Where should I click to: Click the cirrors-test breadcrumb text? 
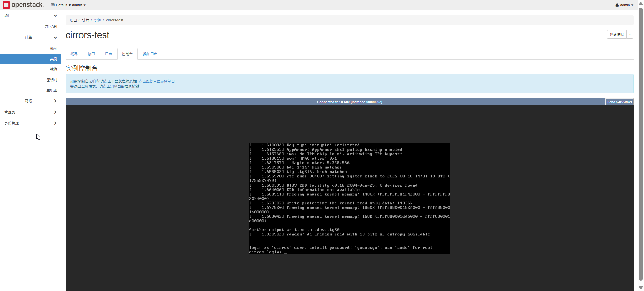point(115,20)
